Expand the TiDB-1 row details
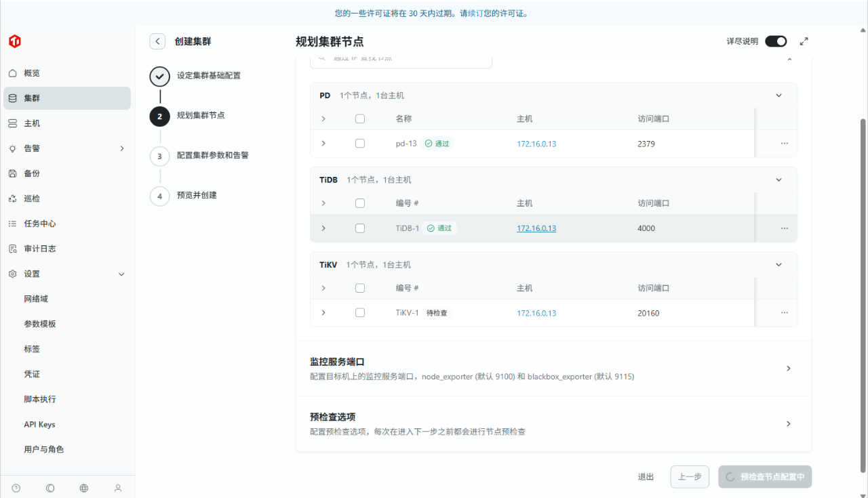This screenshot has width=868, height=498. point(323,228)
